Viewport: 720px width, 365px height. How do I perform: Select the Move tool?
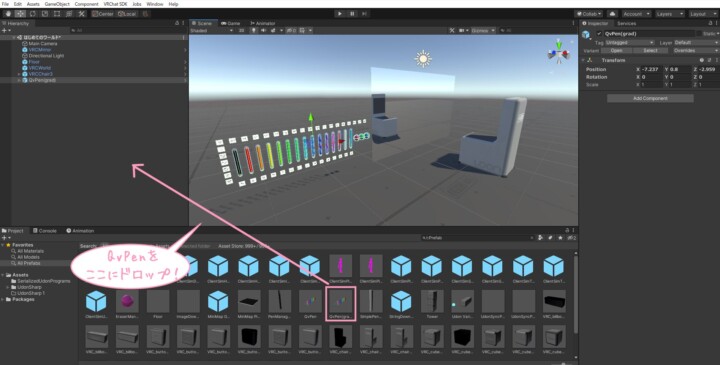21,14
